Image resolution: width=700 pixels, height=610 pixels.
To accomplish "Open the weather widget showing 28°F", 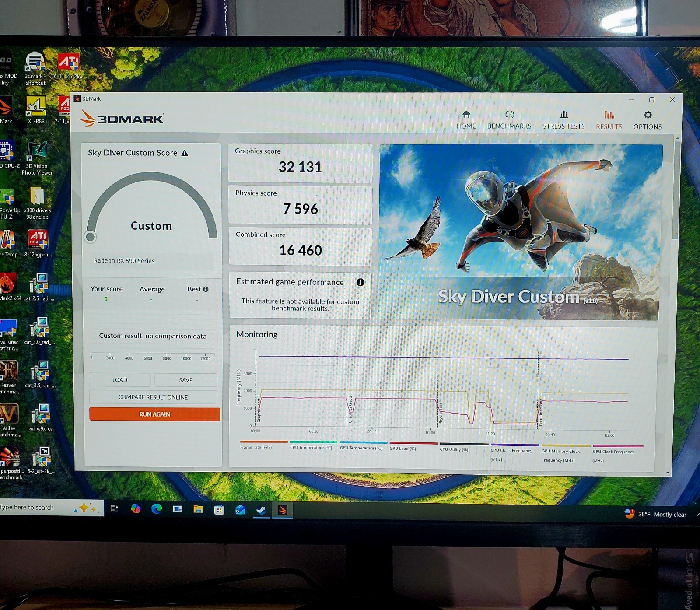I will pos(655,514).
